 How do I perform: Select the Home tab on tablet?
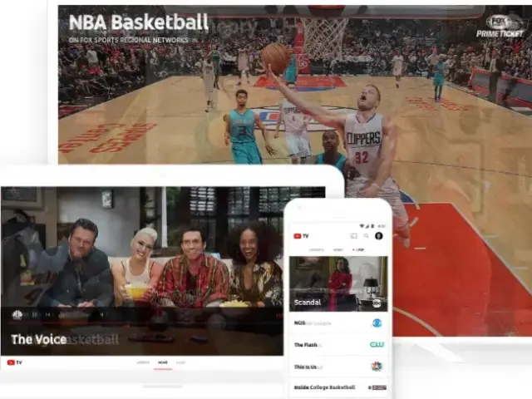tap(163, 362)
